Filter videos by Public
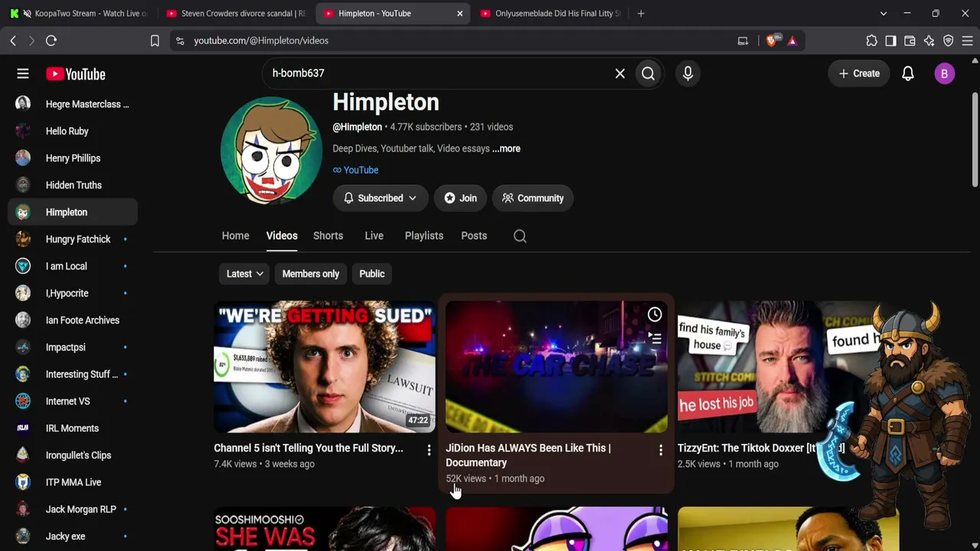Viewport: 980px width, 551px height. point(372,274)
